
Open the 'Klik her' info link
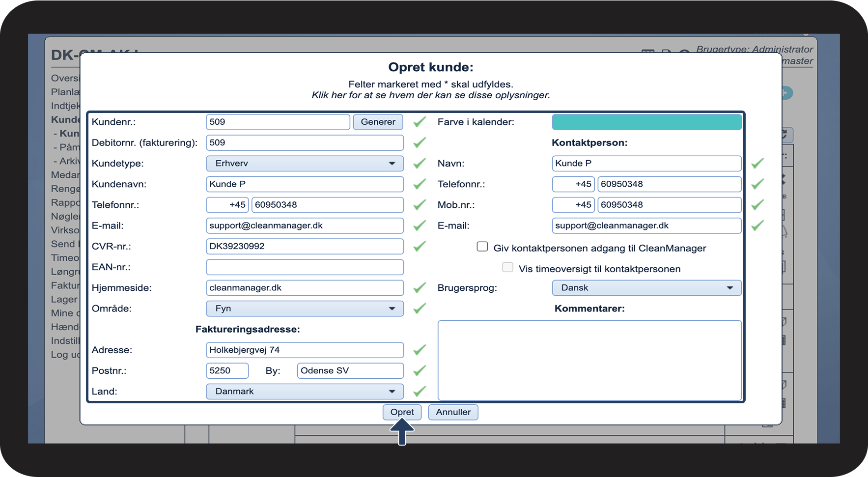(431, 95)
